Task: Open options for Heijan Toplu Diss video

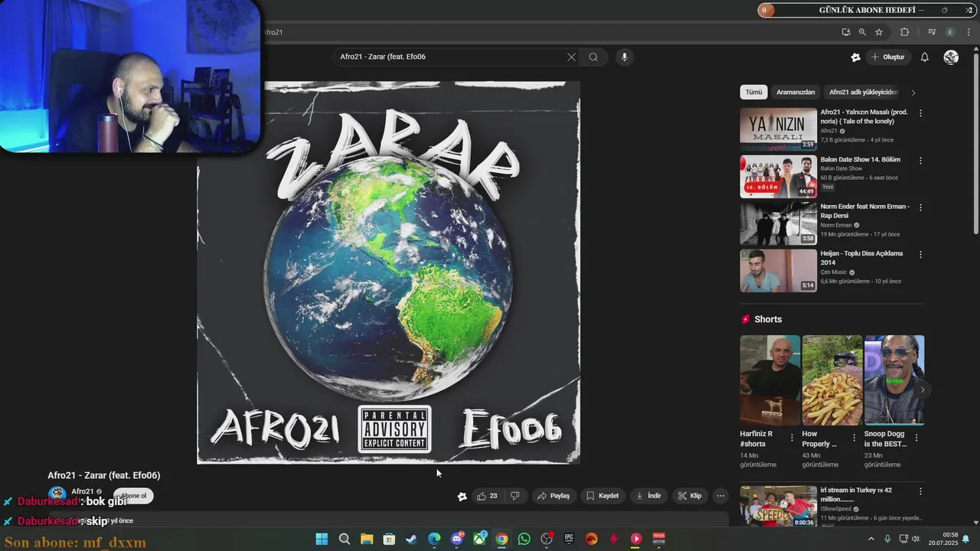Action: pos(920,253)
